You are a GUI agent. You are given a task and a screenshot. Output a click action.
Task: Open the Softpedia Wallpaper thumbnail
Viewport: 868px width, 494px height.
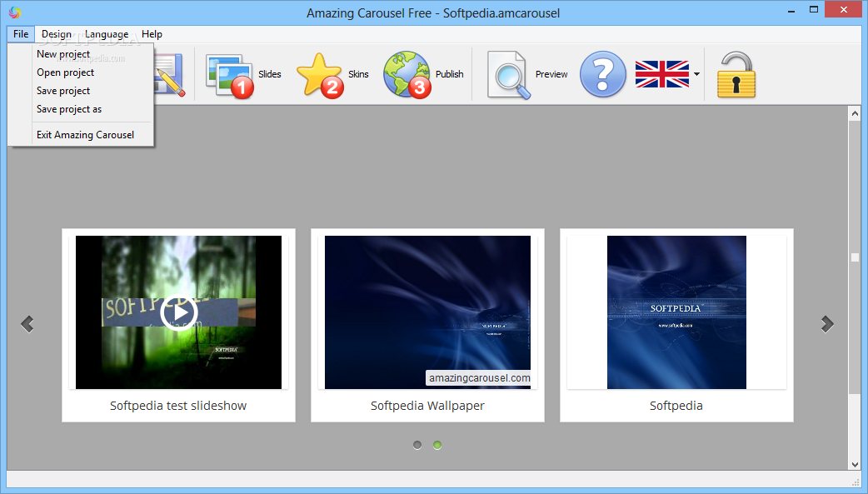[x=427, y=312]
